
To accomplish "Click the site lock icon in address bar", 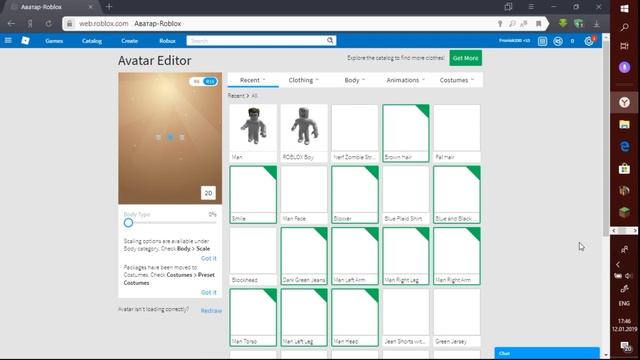I will click(69, 24).
